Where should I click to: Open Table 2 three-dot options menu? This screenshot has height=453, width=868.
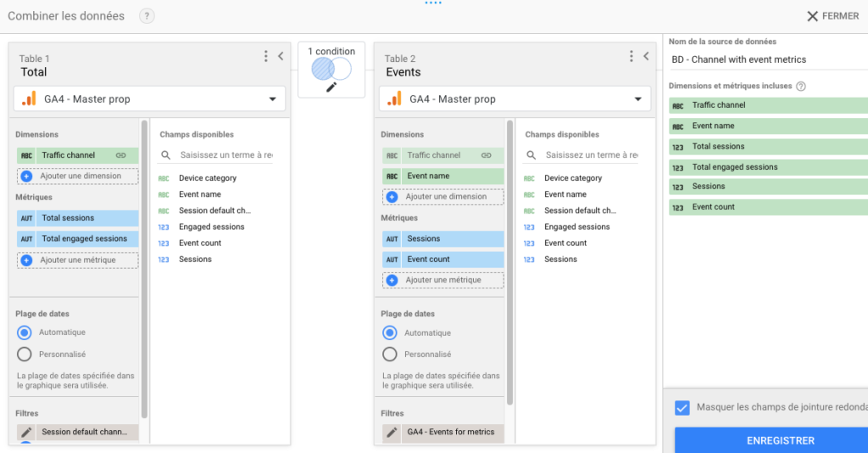[x=631, y=56]
